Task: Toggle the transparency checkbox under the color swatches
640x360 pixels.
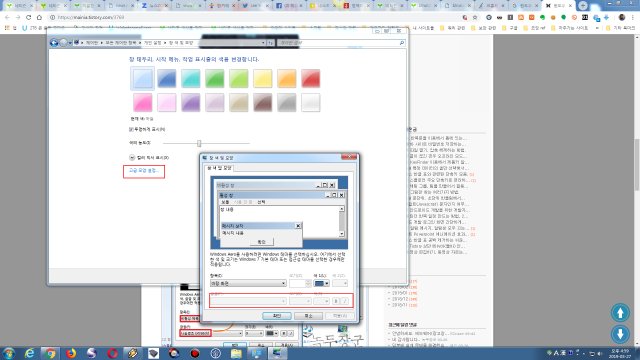Action: click(x=131, y=129)
